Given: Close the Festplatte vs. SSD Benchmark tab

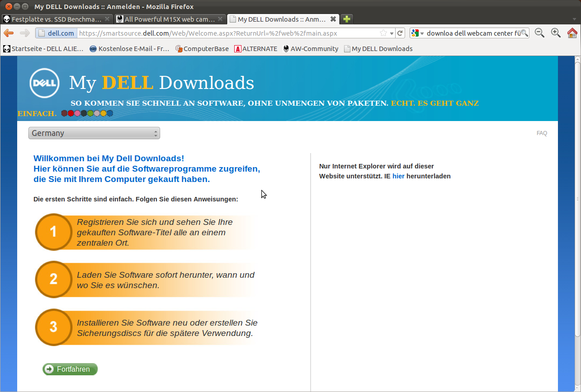Looking at the screenshot, I should click(x=107, y=19).
